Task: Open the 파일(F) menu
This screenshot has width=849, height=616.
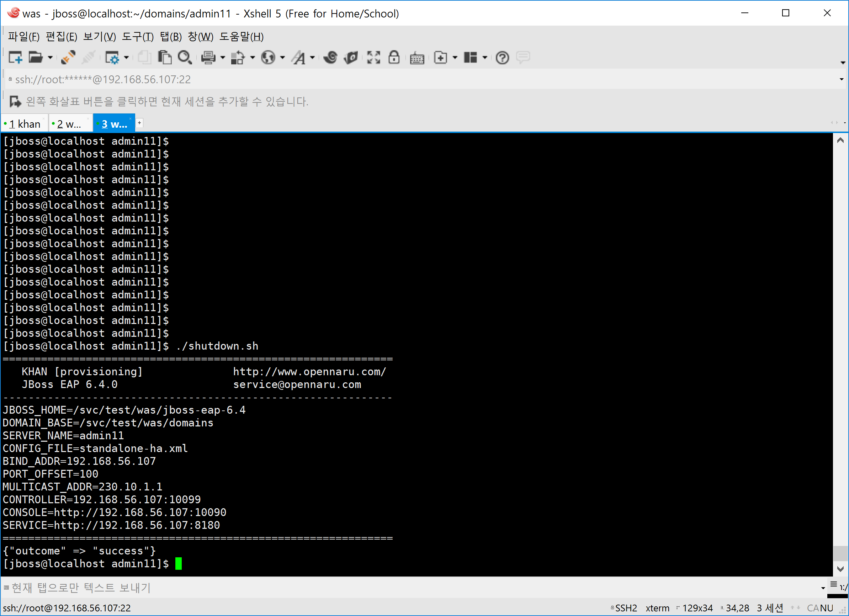Action: pos(23,37)
